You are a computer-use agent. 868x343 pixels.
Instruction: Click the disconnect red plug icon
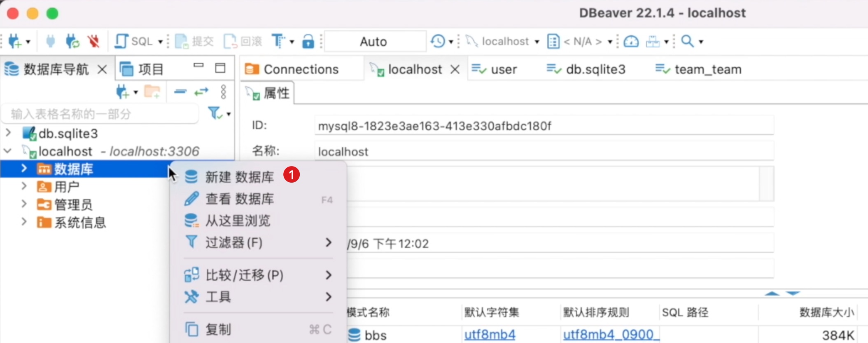[x=93, y=41]
